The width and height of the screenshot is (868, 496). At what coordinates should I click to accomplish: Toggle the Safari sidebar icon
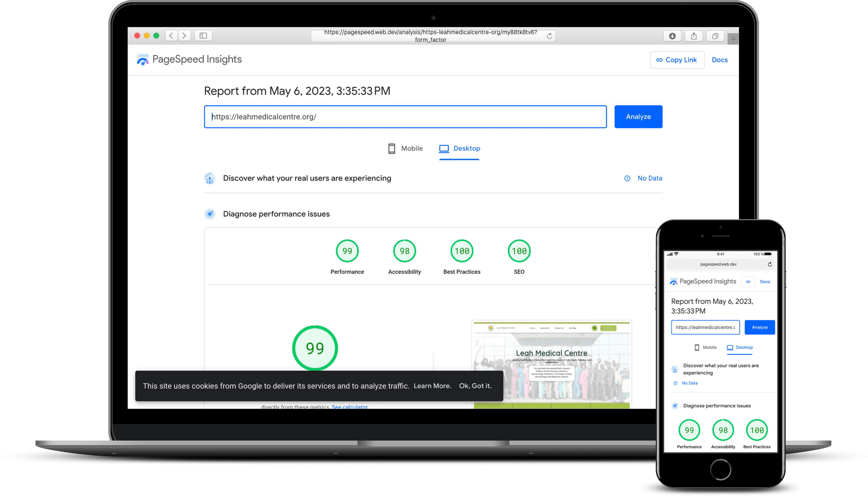click(x=203, y=35)
